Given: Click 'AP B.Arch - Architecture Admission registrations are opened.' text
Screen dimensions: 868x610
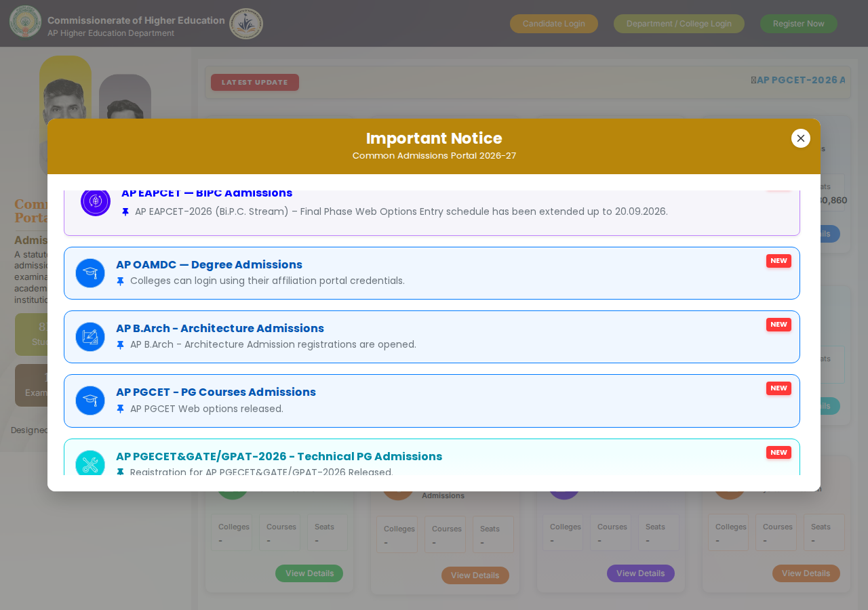Looking at the screenshot, I should point(273,345).
